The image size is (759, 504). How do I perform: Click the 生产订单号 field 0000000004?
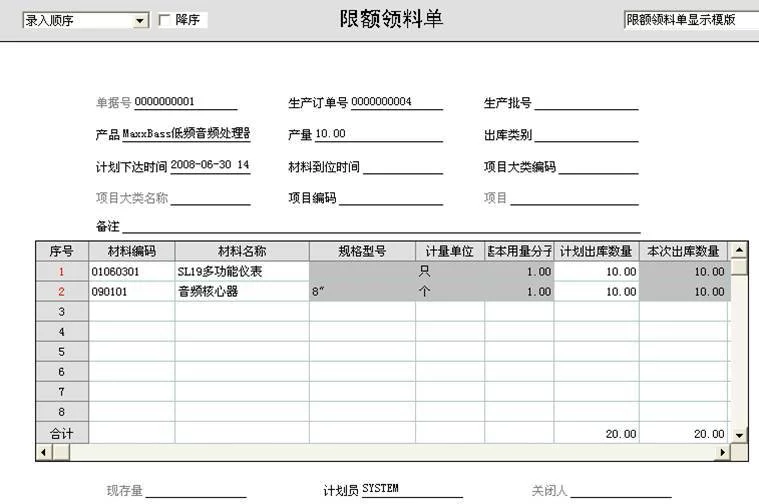[x=396, y=102]
